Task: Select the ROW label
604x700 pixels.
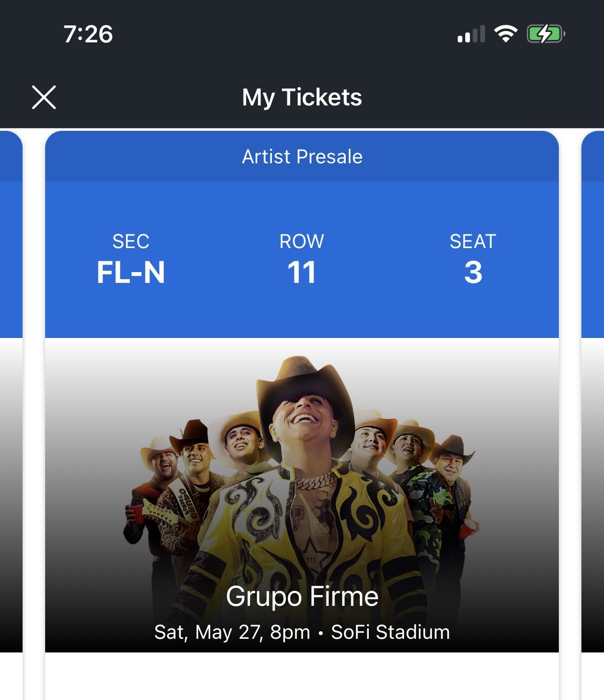Action: tap(302, 241)
